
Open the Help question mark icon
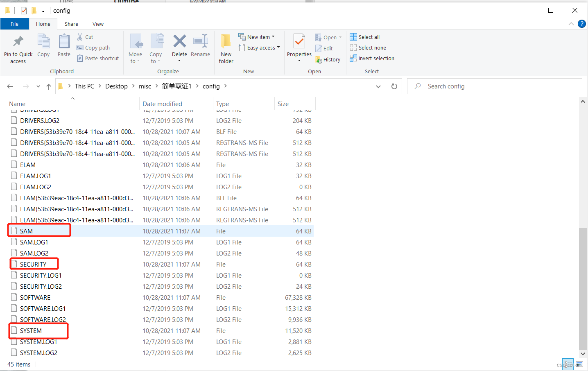pos(581,24)
